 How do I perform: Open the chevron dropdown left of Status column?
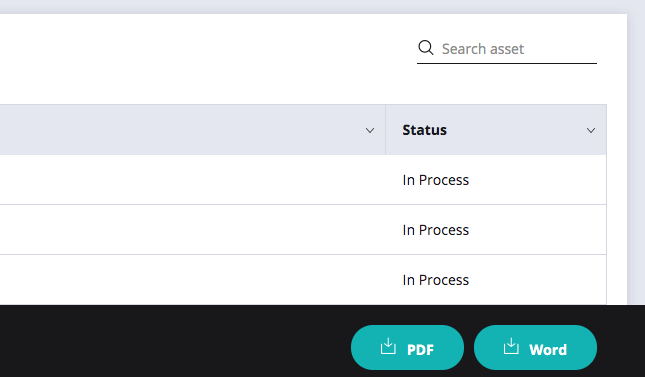[x=370, y=130]
